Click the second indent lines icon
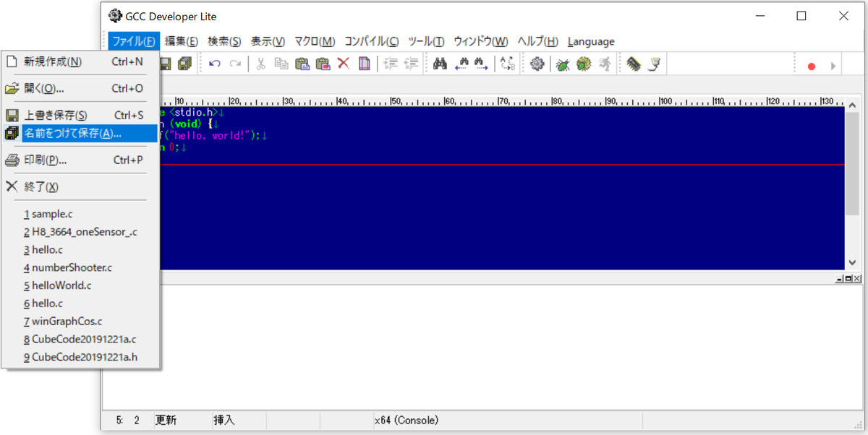The height and width of the screenshot is (435, 868). [x=412, y=64]
